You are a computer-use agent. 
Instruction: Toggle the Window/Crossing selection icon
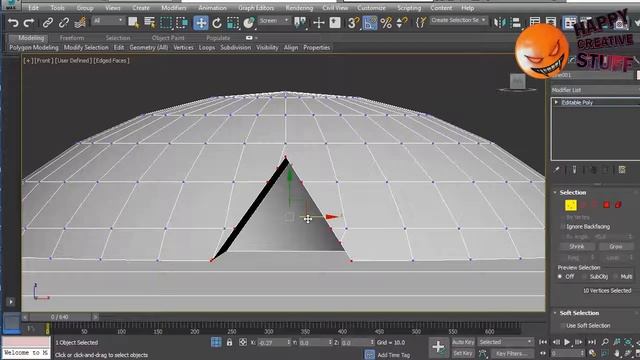(182, 22)
